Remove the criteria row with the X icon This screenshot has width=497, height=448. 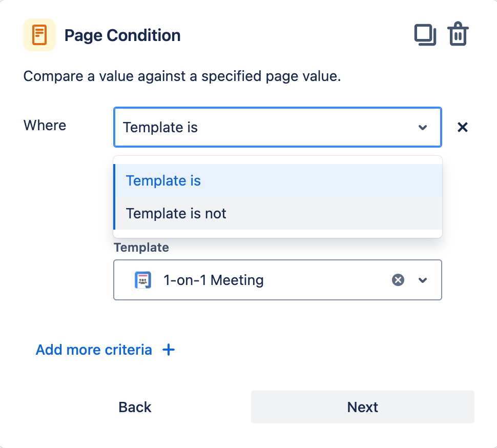(462, 127)
